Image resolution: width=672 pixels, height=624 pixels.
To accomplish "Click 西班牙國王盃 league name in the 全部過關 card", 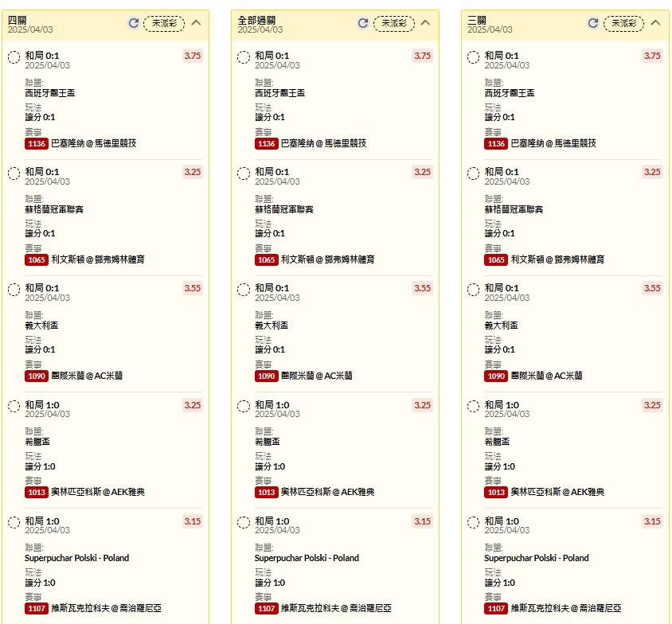I will (x=279, y=93).
